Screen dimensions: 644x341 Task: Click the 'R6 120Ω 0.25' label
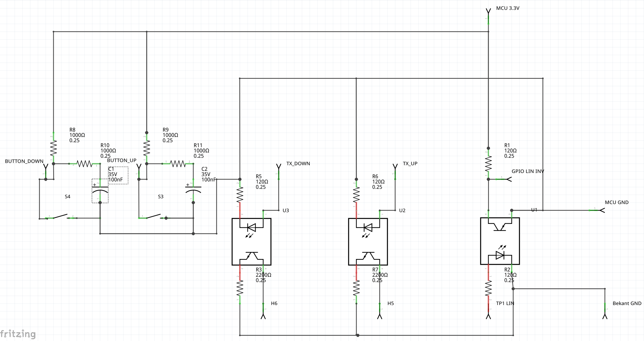[x=378, y=182]
